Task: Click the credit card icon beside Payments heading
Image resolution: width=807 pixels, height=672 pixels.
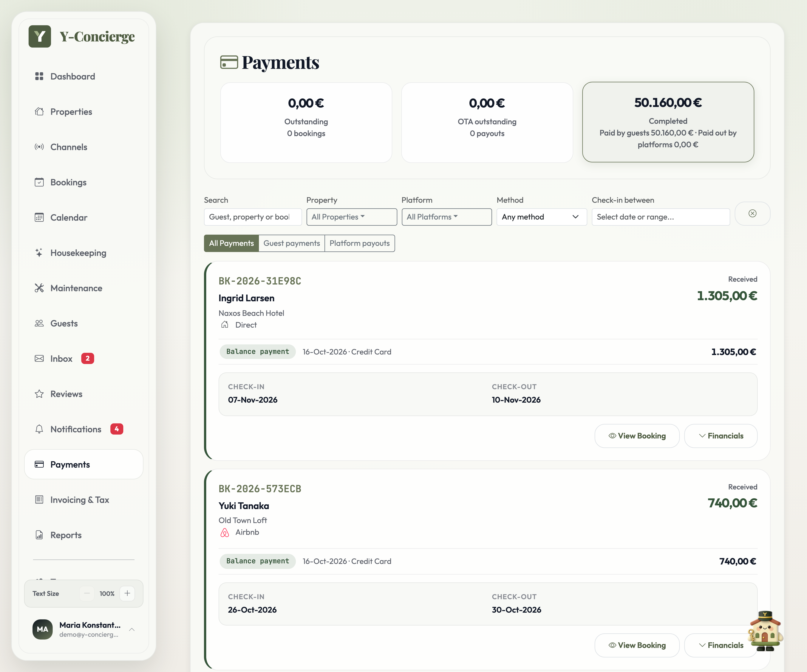Action: coord(229,62)
